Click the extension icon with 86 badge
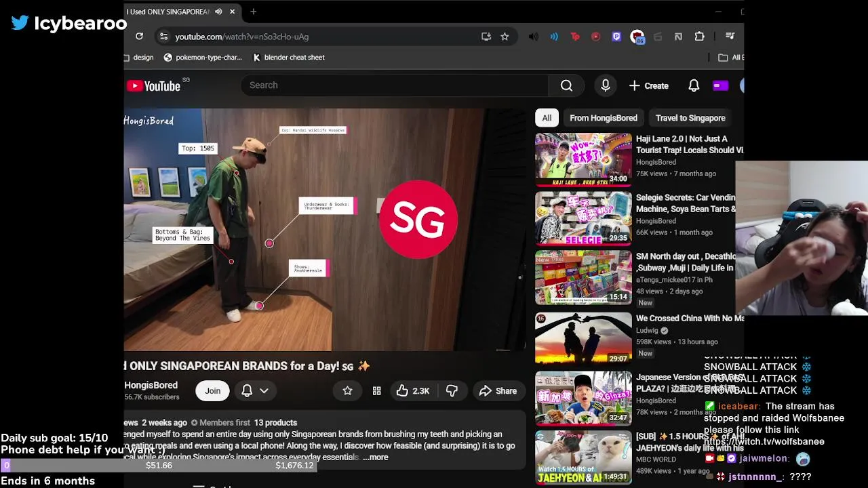This screenshot has width=868, height=488. coord(637,37)
